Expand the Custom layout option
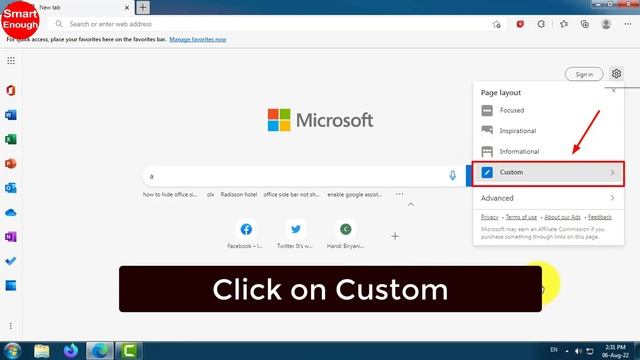 [x=548, y=173]
